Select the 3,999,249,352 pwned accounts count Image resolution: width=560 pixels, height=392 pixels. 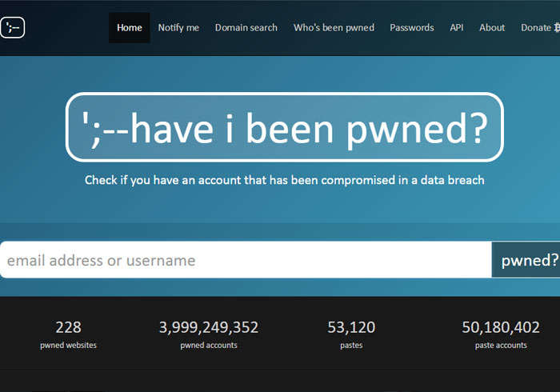coord(209,327)
